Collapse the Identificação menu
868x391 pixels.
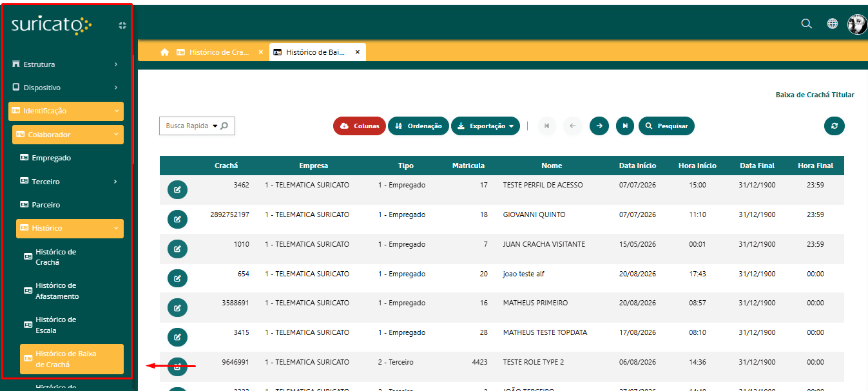pos(66,111)
